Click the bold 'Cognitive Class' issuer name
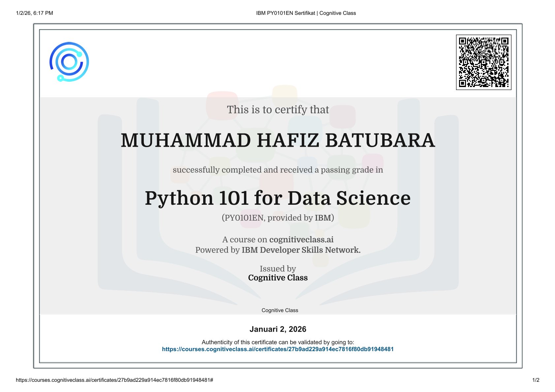Viewport: 555px width, 392px height. (278, 278)
